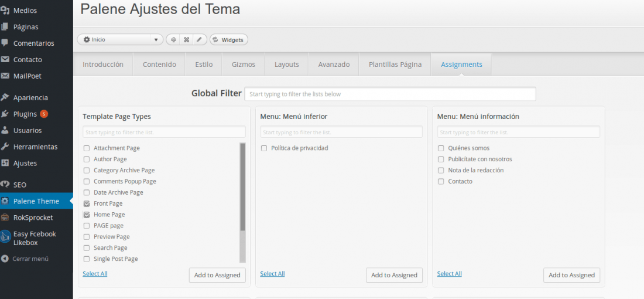The width and height of the screenshot is (644, 299).
Task: Click the Template Page Types filter field
Action: [165, 132]
